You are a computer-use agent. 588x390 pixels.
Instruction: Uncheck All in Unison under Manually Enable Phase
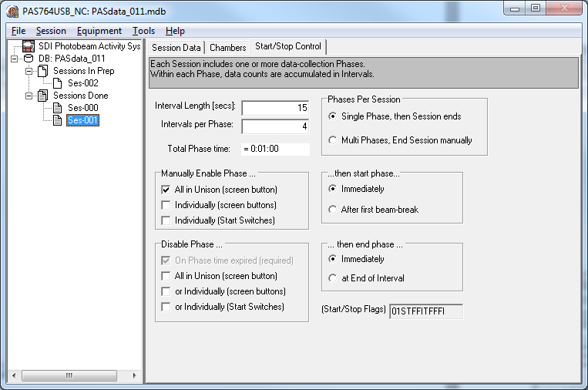[x=166, y=190]
